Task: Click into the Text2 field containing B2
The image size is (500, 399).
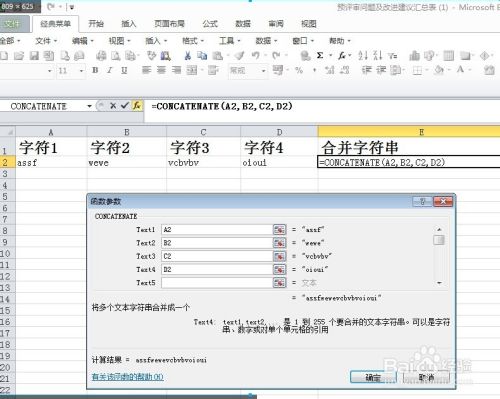Action: [217, 243]
